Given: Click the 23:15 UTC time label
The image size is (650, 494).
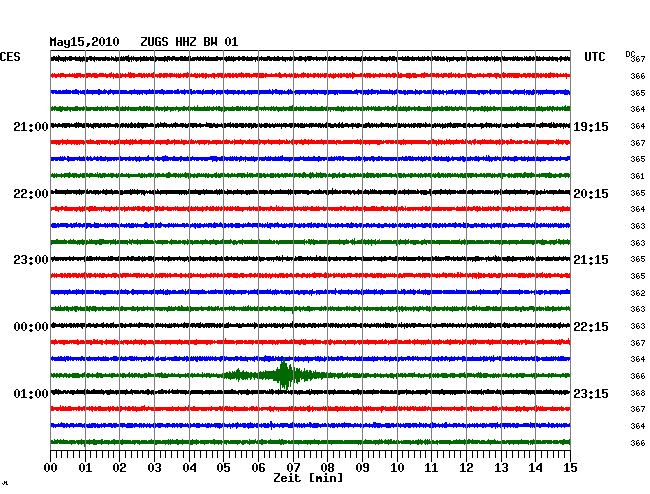Looking at the screenshot, I should pyautogui.click(x=591, y=393).
